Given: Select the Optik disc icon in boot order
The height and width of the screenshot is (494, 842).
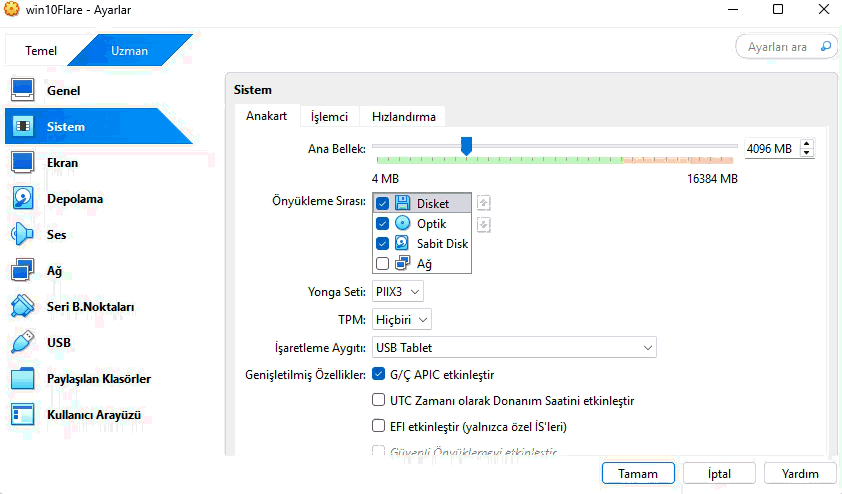Looking at the screenshot, I should pos(402,223).
